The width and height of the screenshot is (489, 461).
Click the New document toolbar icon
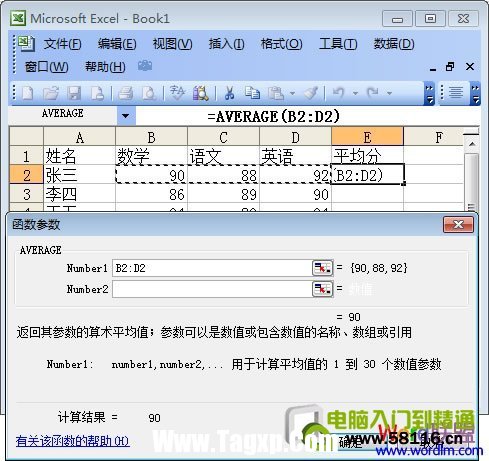click(28, 93)
